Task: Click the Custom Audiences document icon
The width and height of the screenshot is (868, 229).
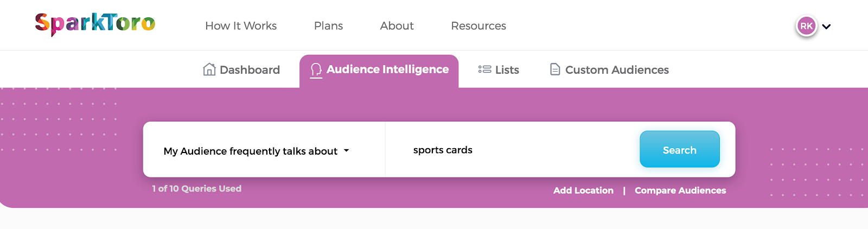Action: coord(555,69)
